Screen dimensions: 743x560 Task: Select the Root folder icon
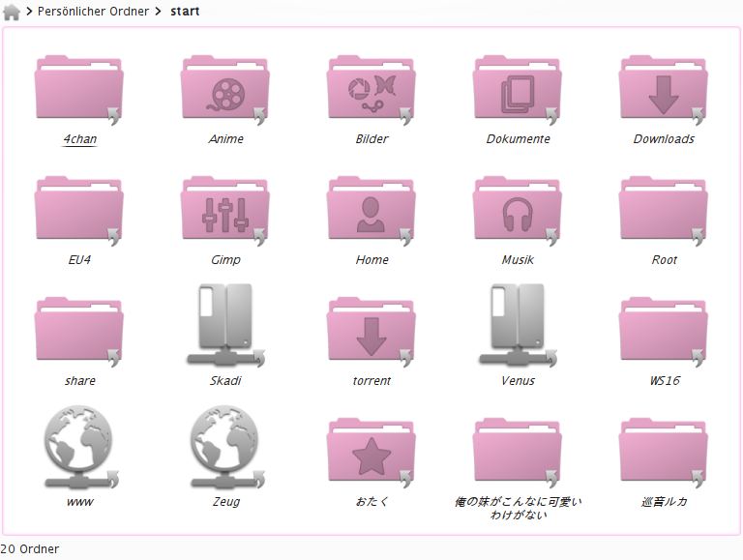[x=664, y=210]
